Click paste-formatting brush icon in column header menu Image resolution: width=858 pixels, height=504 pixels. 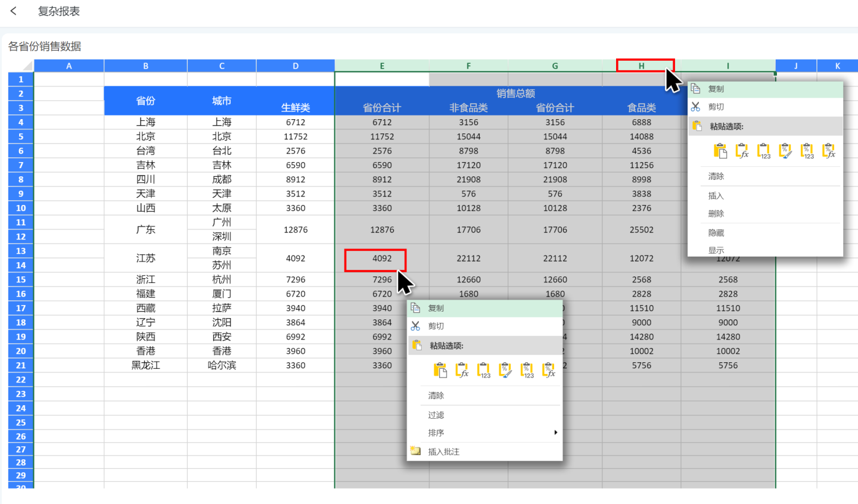coord(785,151)
